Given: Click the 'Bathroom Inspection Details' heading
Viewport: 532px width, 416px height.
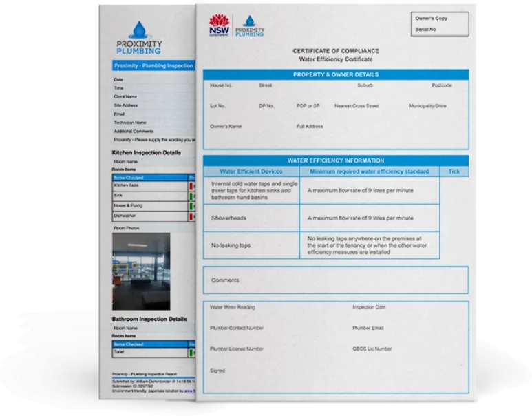Looking at the screenshot, I should pos(149,319).
